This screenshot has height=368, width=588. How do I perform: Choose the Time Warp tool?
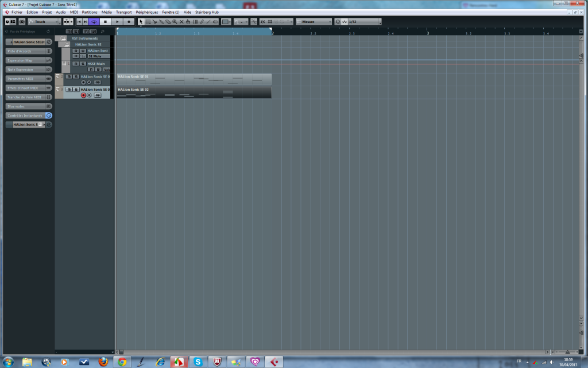195,22
